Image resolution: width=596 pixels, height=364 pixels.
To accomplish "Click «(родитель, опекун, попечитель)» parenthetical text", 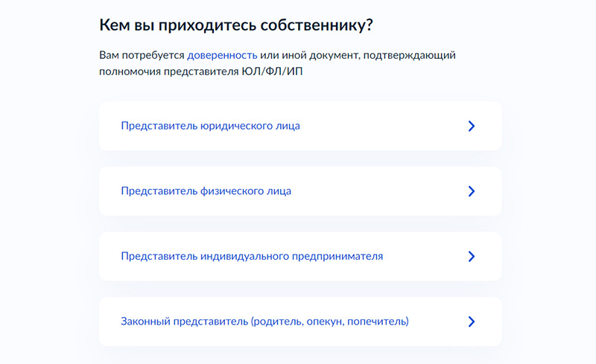I will 329,322.
